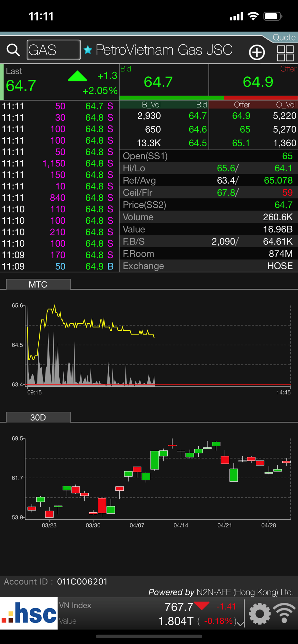Tap the Hi/Lo row
The image size is (298, 644).
pos(209,168)
